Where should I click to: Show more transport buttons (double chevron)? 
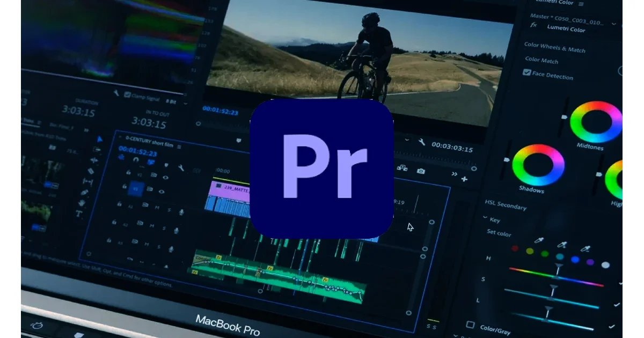(455, 174)
